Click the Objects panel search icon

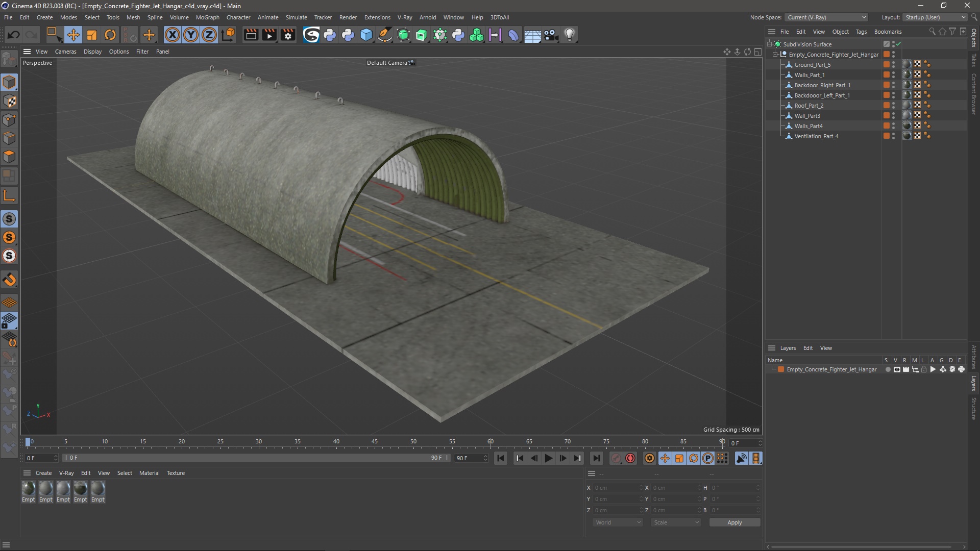point(932,32)
